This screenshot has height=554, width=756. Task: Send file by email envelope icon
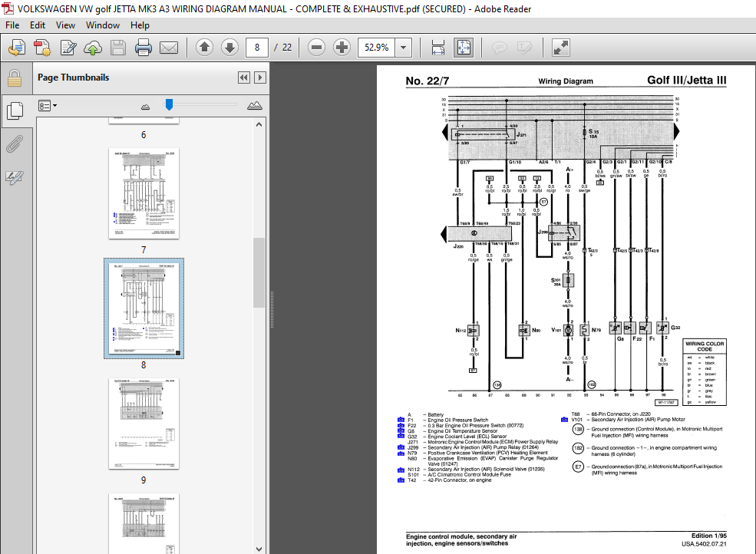point(169,48)
